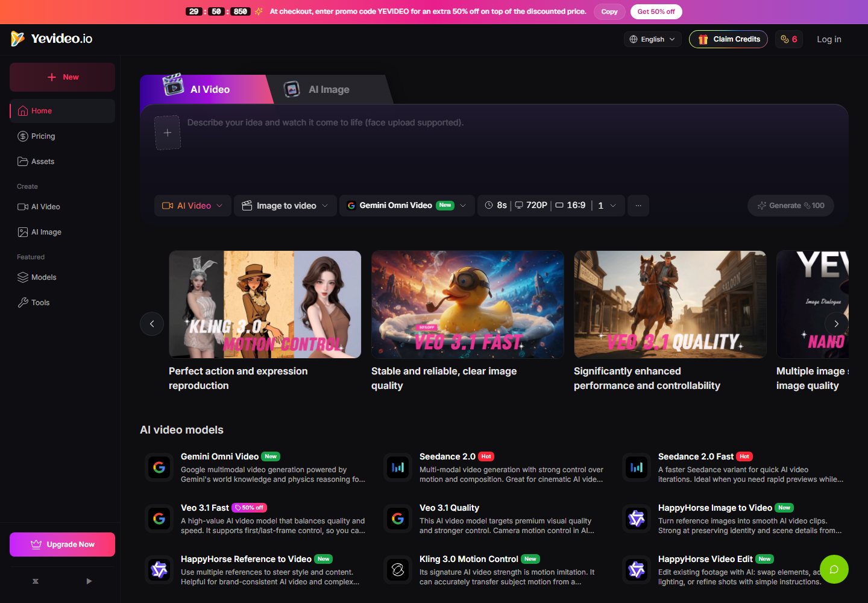Click the Seedance 2.0 Fast model icon
Viewport: 868px width, 603px height.
pyautogui.click(x=637, y=467)
